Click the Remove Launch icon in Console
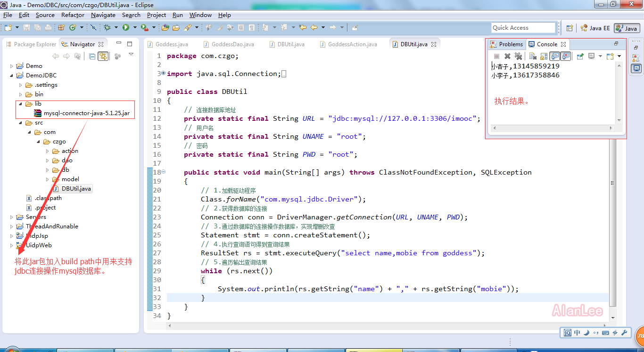644x352 pixels. 507,56
